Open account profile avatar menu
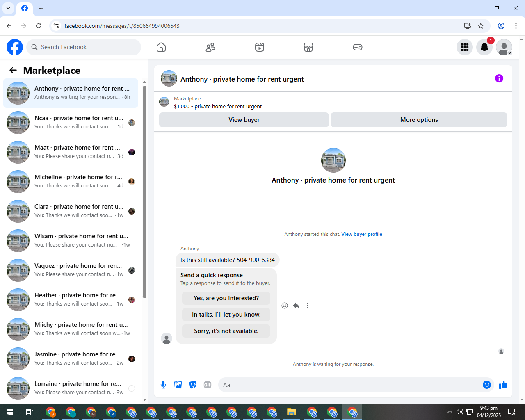Screen dimensions: 525x420 [x=504, y=47]
